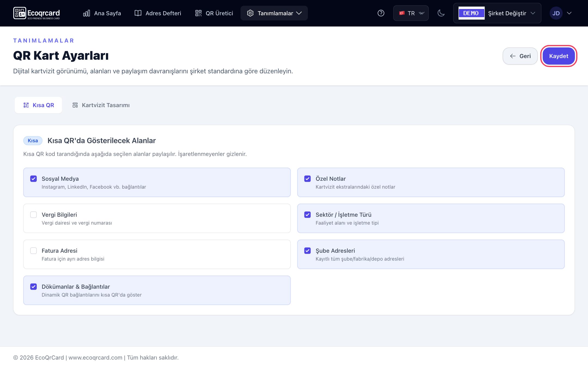Image resolution: width=588 pixels, height=368 pixels.
Task: Click "Kartvizit ekstralarındaki özel notlar" text
Action: click(x=355, y=187)
